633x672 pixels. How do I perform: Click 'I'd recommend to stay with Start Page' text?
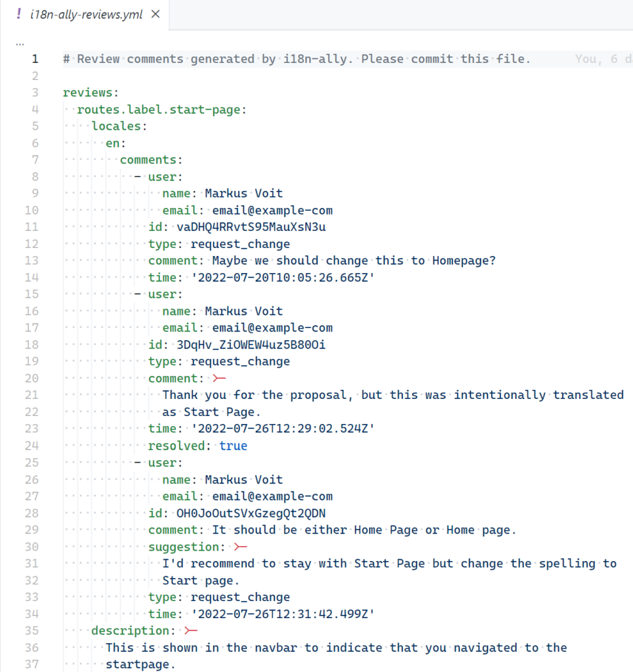point(293,563)
